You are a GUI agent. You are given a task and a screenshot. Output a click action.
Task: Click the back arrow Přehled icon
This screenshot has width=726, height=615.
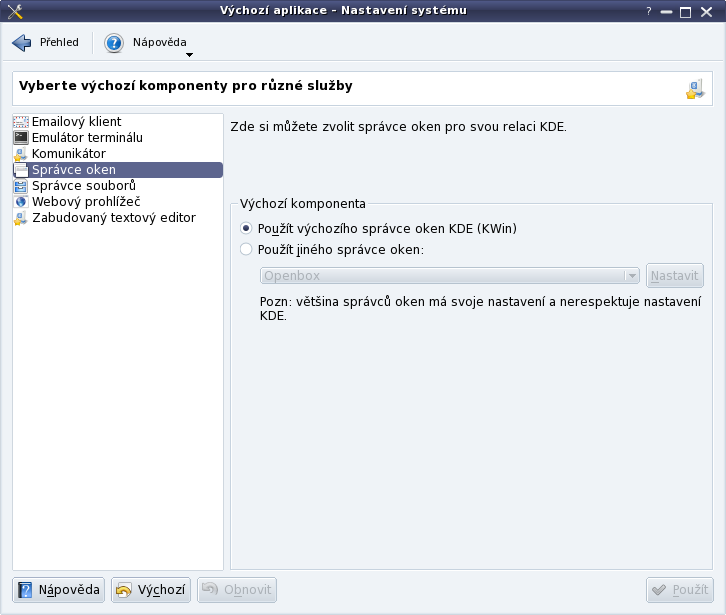[x=21, y=43]
